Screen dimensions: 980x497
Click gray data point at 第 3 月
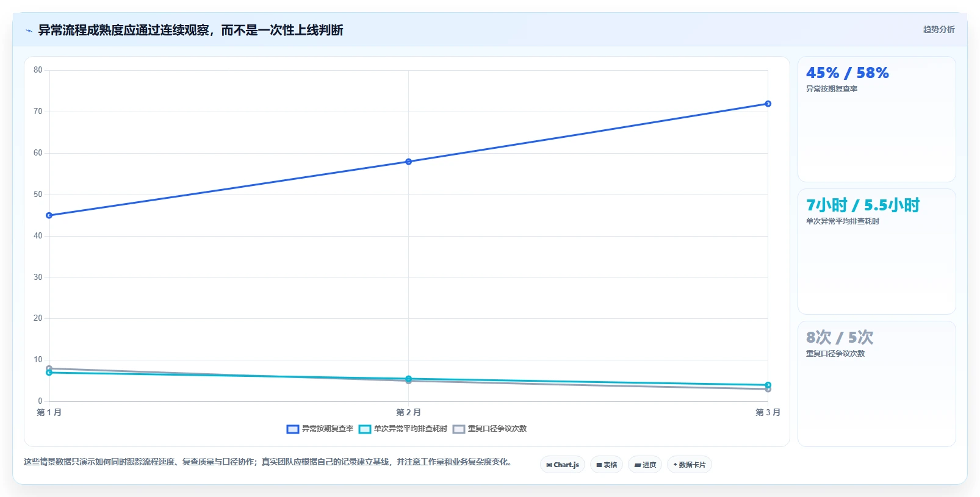click(768, 390)
